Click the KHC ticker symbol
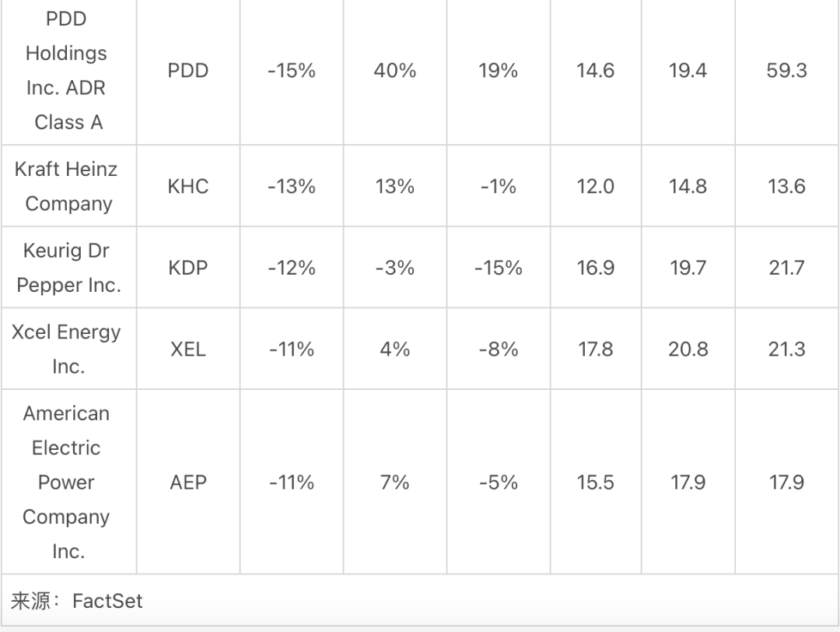Screen dimensions: 840x632 (x=188, y=187)
